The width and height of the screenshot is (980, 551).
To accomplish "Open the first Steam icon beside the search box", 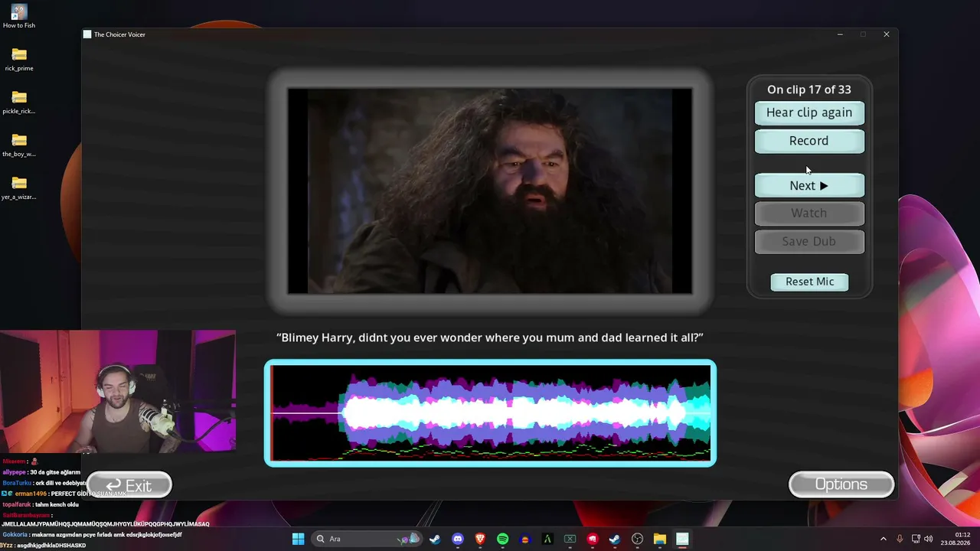I will 436,539.
